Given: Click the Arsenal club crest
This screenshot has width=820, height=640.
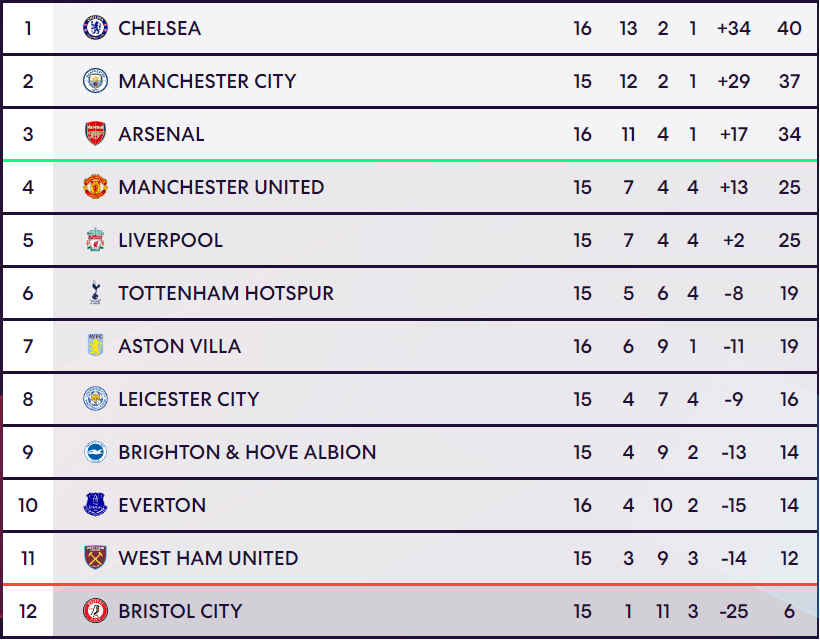Looking at the screenshot, I should coord(95,134).
